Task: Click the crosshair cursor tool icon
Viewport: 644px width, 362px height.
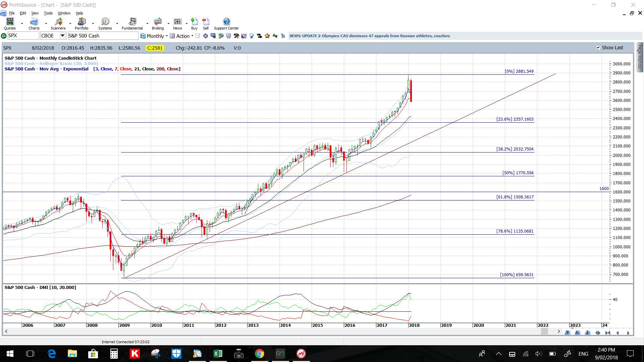Action: coord(205,36)
